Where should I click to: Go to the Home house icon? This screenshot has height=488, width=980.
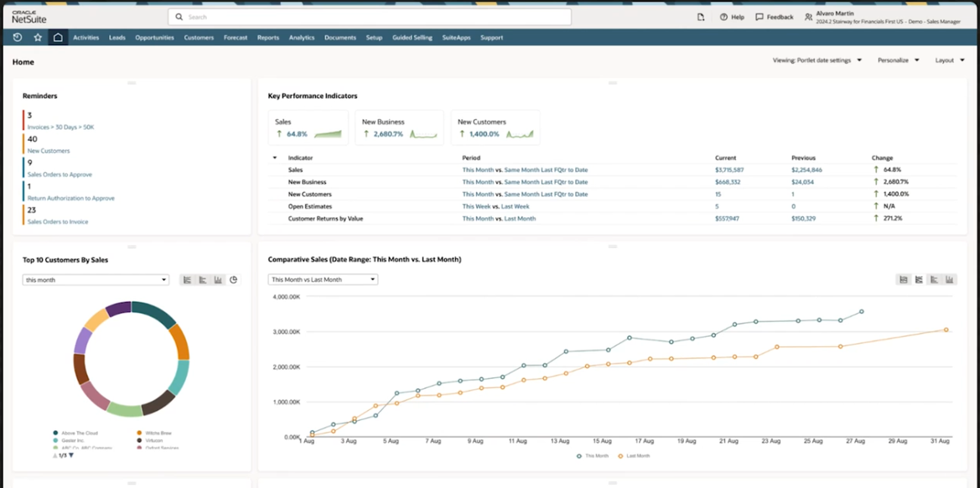58,38
